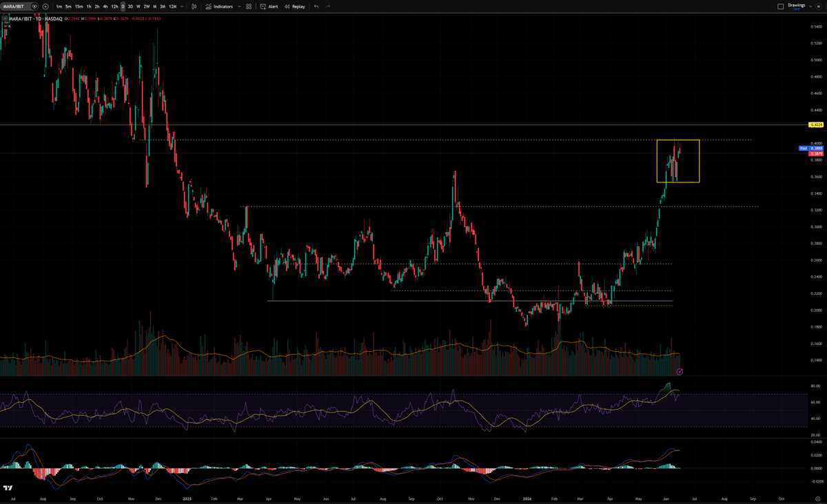Redo the last chart action
The image size is (827, 504).
coord(327,6)
